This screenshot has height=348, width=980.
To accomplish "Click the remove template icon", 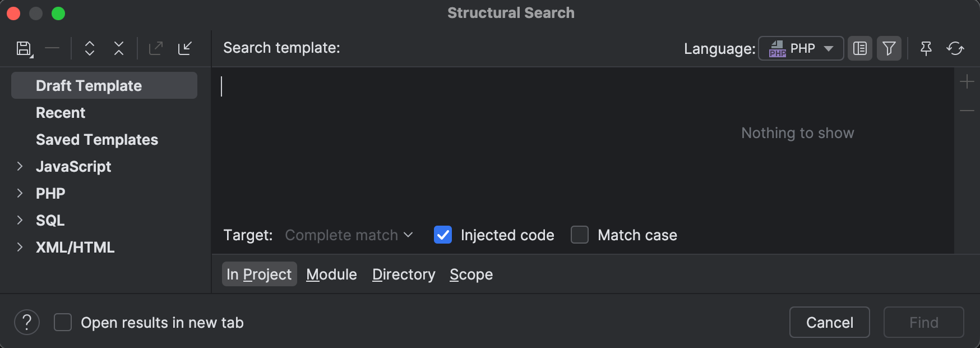I will pyautogui.click(x=52, y=48).
